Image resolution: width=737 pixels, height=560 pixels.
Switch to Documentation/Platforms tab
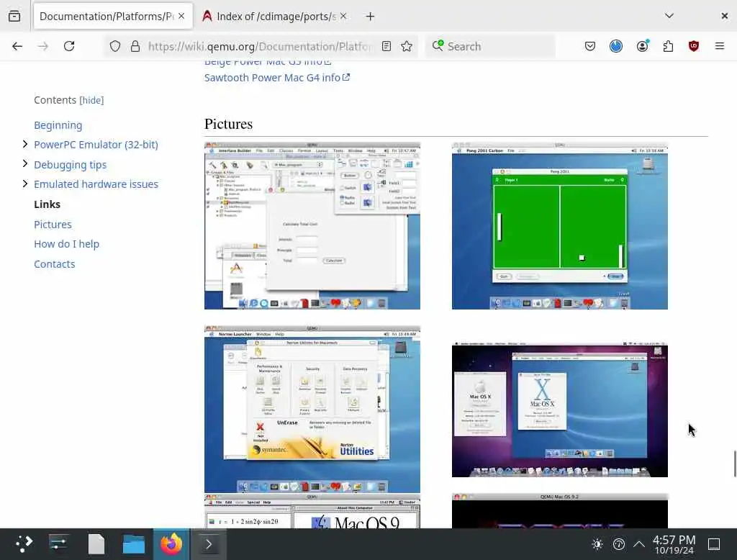[113, 17]
